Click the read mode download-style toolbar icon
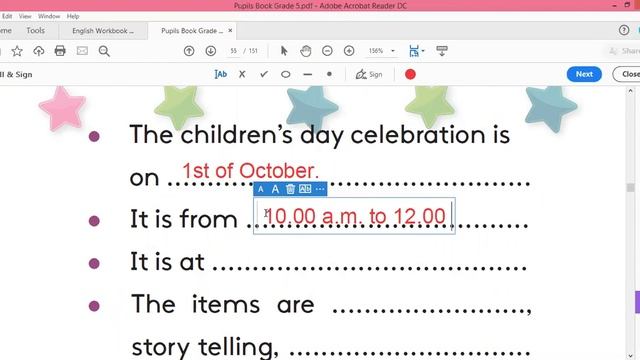This screenshot has height=360, width=640. [x=442, y=51]
